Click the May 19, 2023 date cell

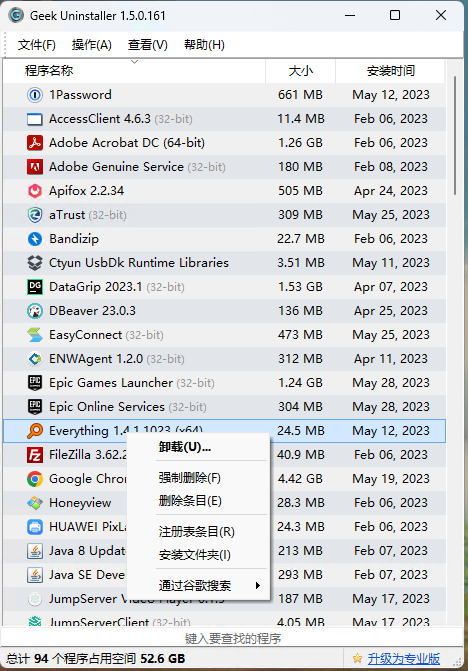[x=391, y=478]
